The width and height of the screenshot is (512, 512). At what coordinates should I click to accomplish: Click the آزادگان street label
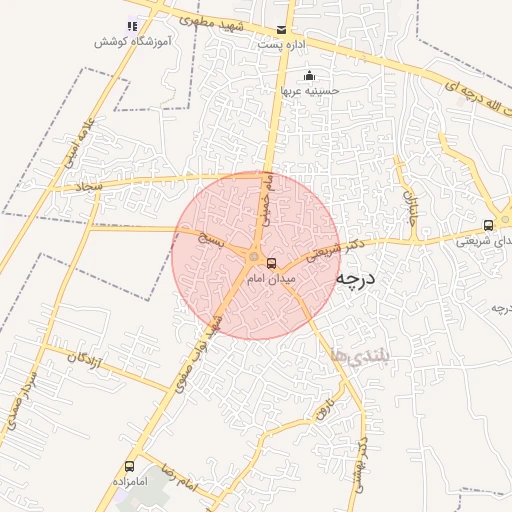coord(84,360)
